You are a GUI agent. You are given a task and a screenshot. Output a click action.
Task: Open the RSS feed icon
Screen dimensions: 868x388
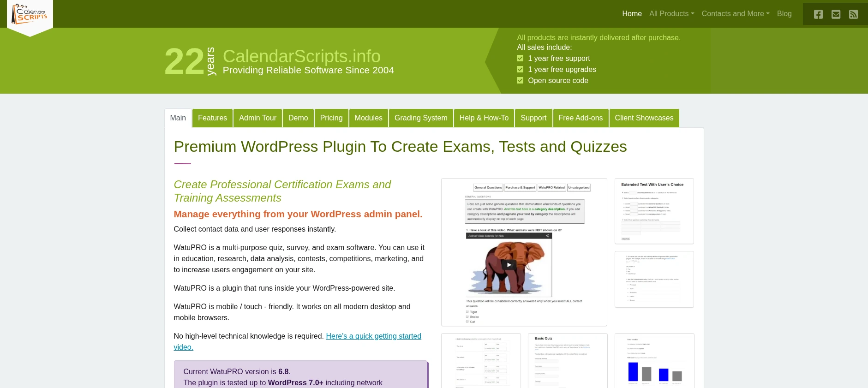point(853,14)
